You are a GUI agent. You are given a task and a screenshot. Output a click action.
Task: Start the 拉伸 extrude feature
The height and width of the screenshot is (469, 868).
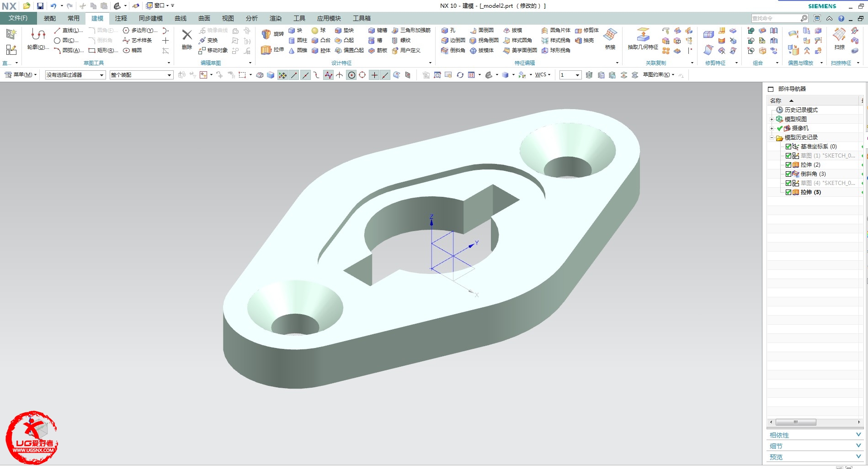click(273, 49)
